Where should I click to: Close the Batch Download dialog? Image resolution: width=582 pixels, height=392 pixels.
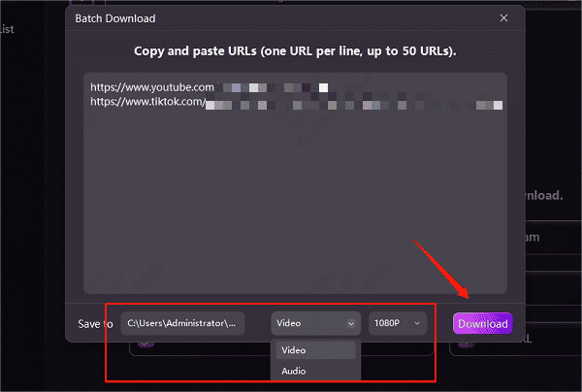point(503,17)
